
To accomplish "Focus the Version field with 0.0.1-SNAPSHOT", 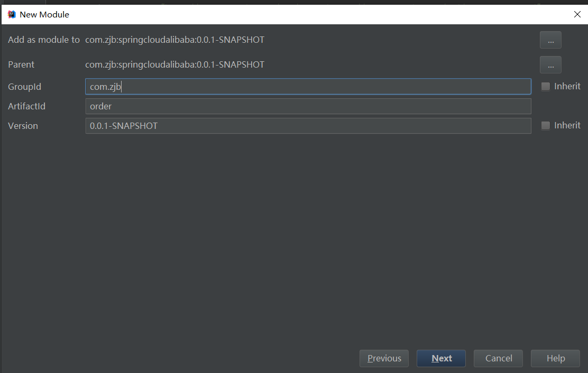I will pos(308,125).
